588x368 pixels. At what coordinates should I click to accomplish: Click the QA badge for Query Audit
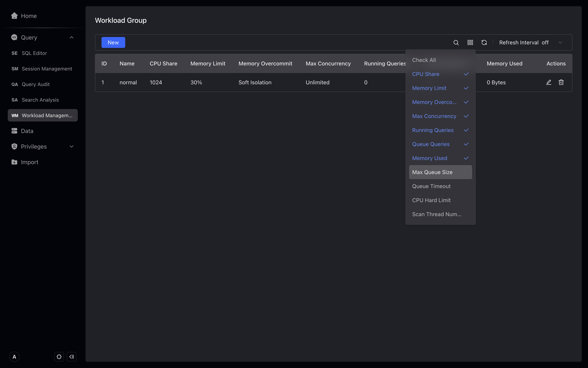pyautogui.click(x=15, y=84)
